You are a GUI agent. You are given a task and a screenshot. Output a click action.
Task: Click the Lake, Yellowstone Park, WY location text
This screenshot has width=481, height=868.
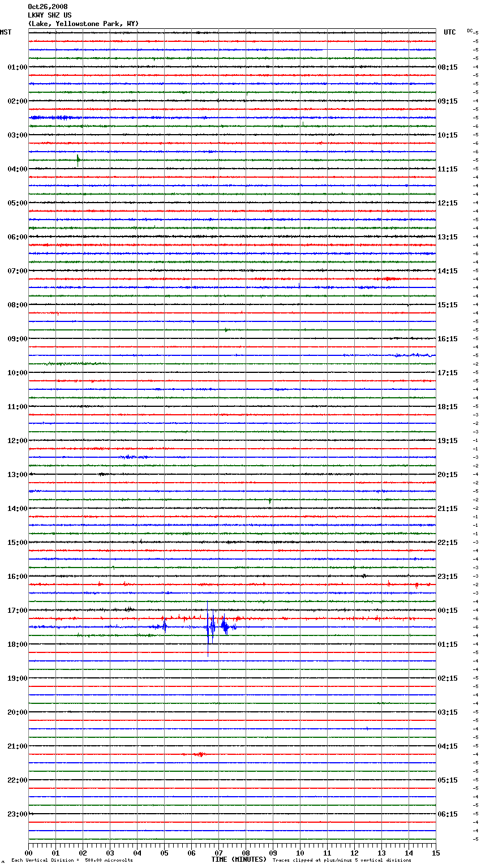click(83, 24)
